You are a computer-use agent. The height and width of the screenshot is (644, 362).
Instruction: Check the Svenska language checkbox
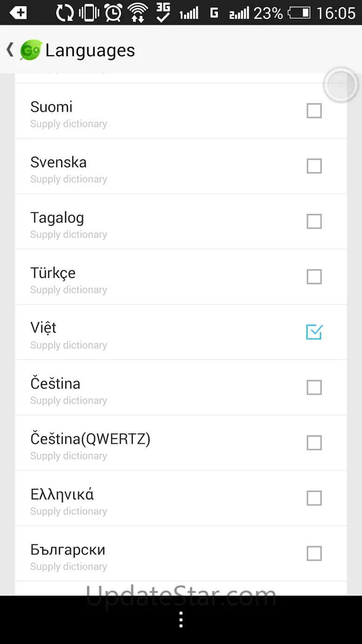tap(314, 166)
